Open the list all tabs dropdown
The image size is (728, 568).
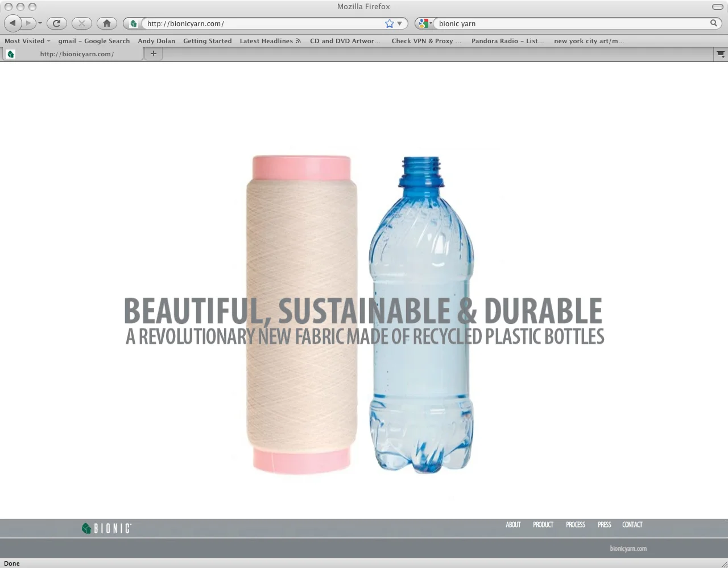coord(721,54)
